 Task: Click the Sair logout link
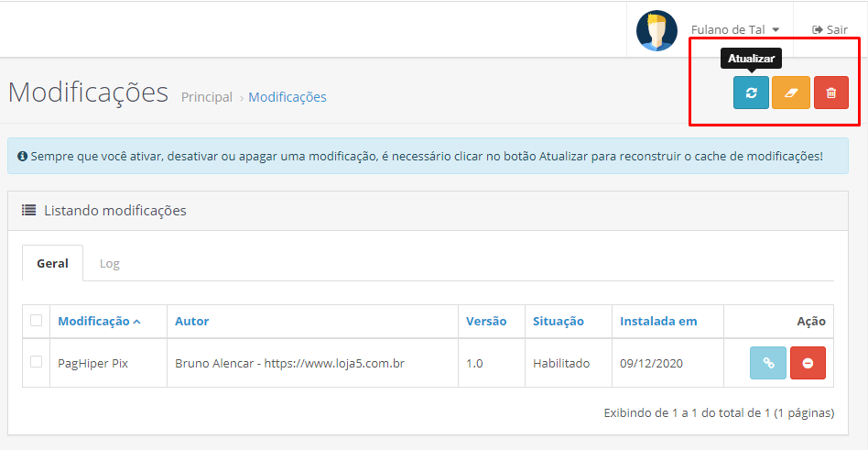[830, 30]
